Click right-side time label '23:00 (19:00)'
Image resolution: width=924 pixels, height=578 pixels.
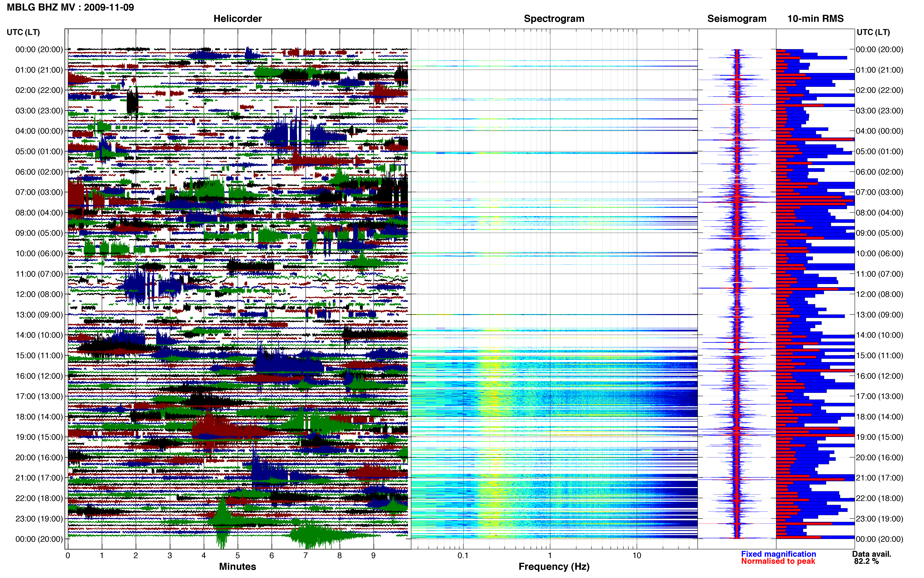pyautogui.click(x=880, y=519)
